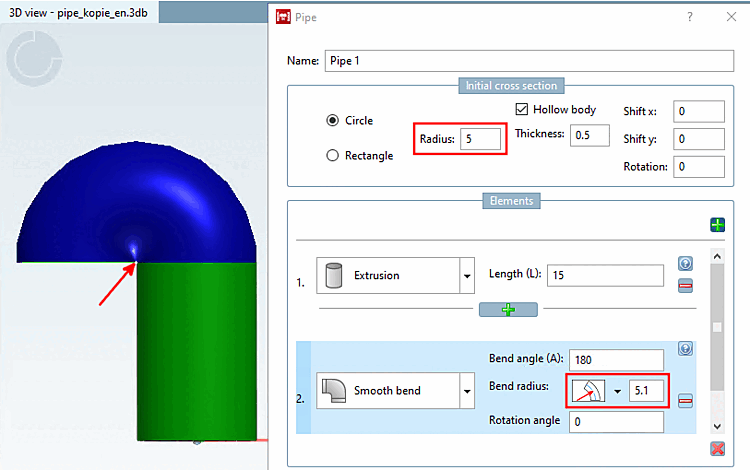This screenshot has height=470, width=750.
Task: Click the Smooth bend elbow icon
Action: 333,390
